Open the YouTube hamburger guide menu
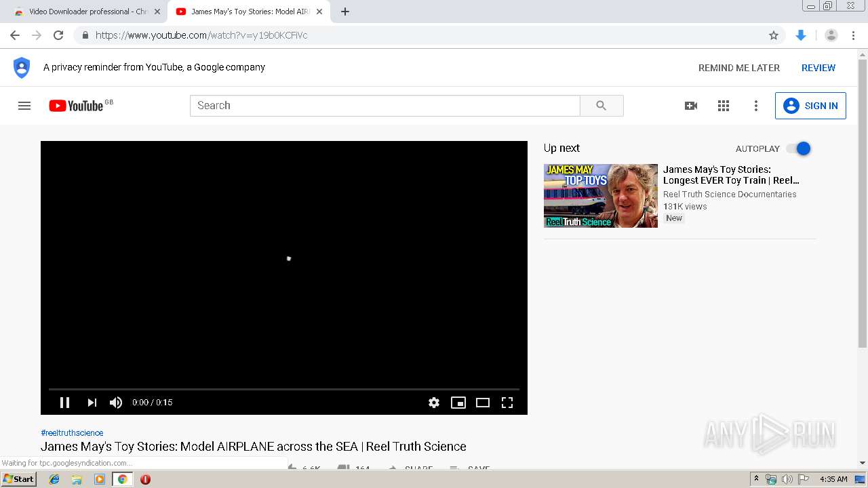The height and width of the screenshot is (488, 868). [24, 106]
